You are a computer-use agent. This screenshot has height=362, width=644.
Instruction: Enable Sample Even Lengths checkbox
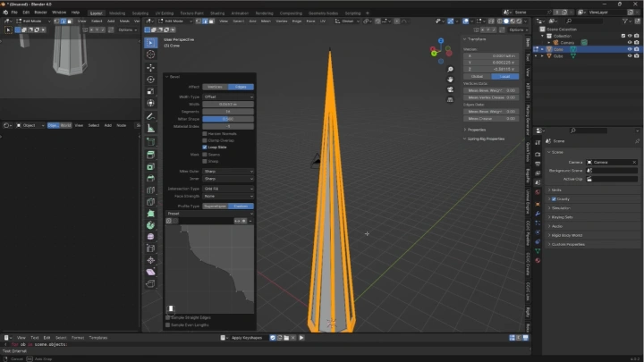pos(167,325)
